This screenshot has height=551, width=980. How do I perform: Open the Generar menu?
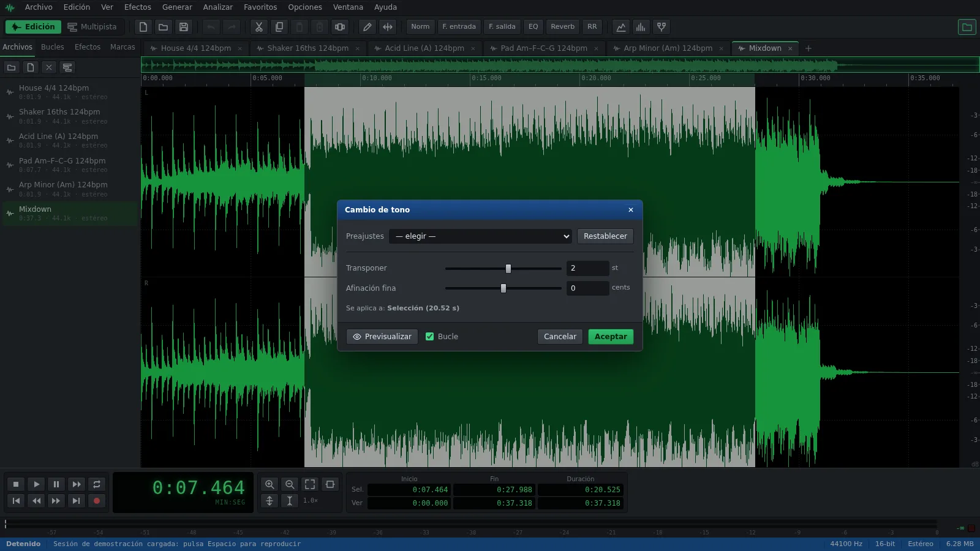pyautogui.click(x=177, y=7)
